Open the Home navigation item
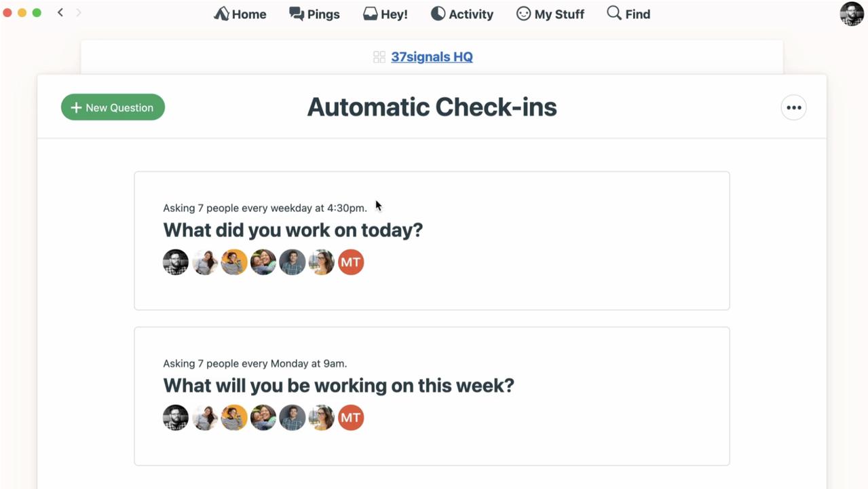 (240, 14)
